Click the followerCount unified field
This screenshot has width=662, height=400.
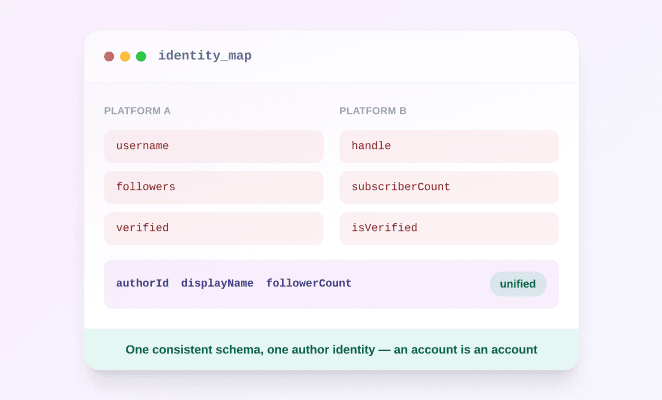click(309, 283)
